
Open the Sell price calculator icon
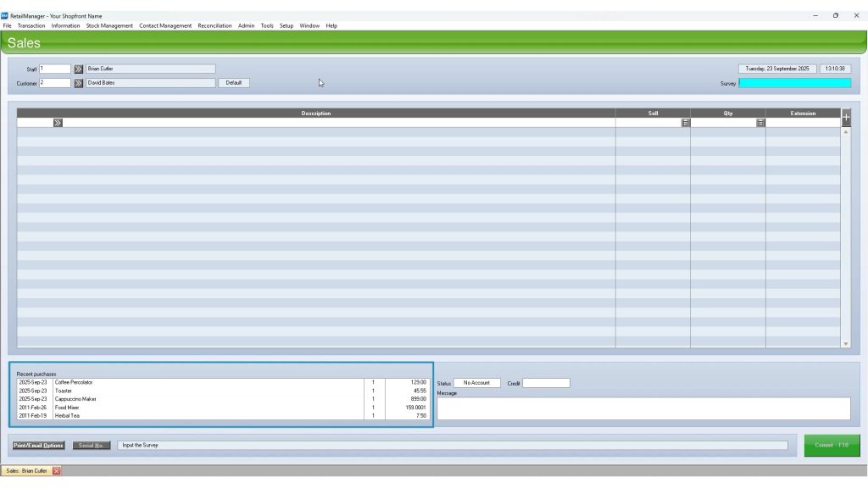point(685,123)
